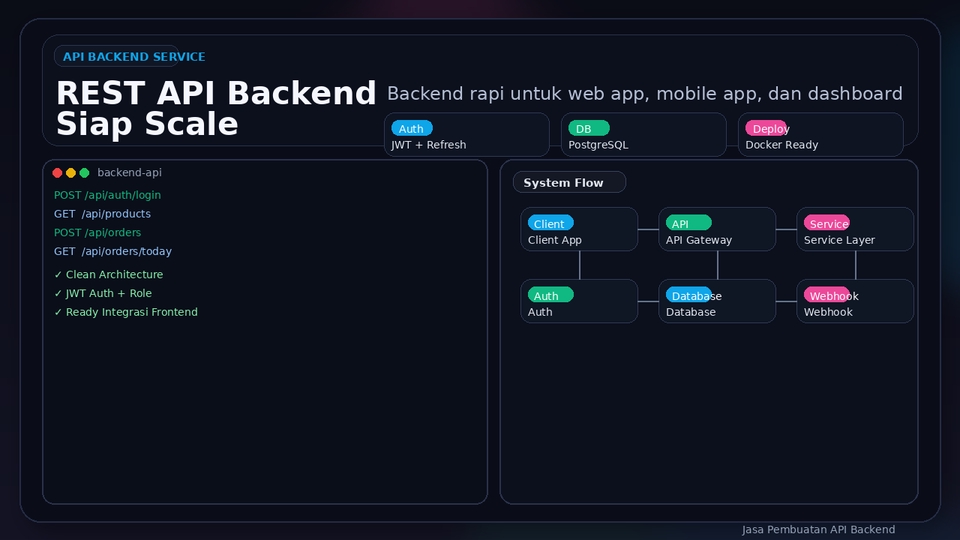Select the GET /api/orders/today endpoint line
Viewport: 960px width, 540px height.
coord(113,252)
